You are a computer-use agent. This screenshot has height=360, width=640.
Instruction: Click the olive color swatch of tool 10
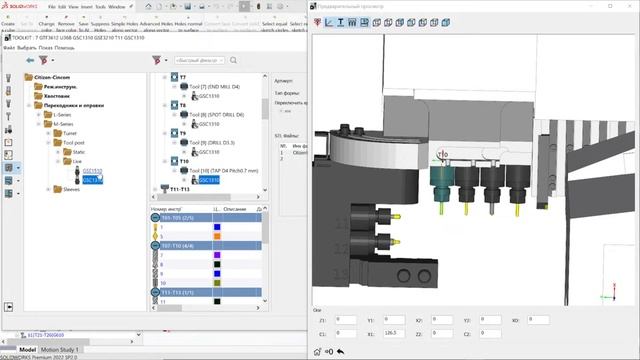coord(217,283)
